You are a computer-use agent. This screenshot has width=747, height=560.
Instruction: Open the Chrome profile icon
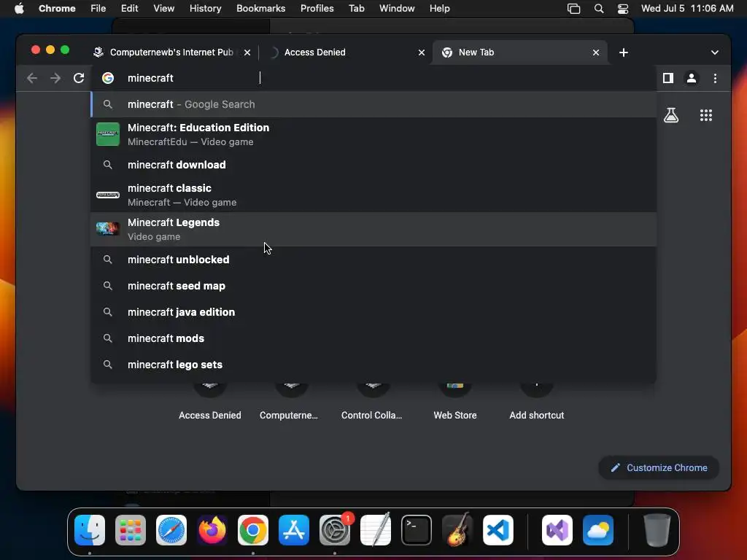tap(692, 78)
